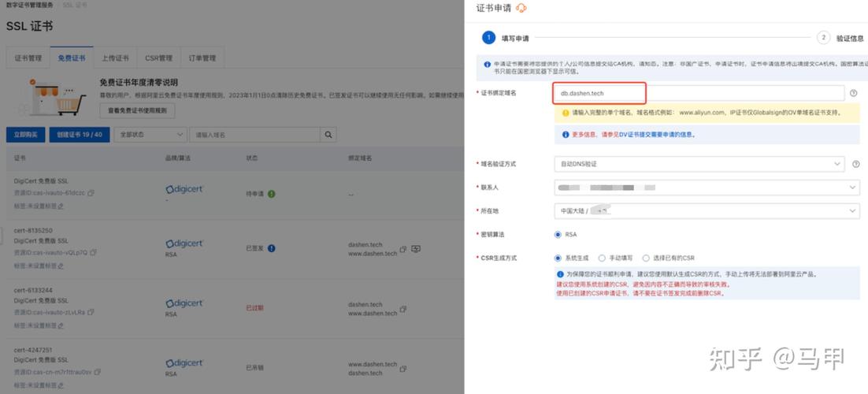Click 已过期 status text for cert-6133244
The width and height of the screenshot is (868, 394).
[x=254, y=307]
